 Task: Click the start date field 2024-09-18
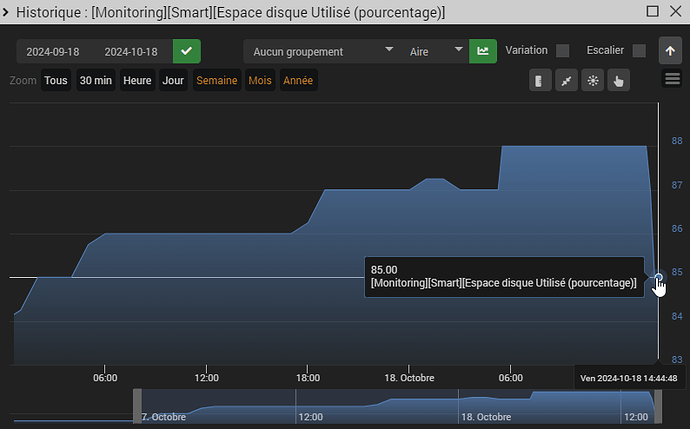tap(53, 51)
